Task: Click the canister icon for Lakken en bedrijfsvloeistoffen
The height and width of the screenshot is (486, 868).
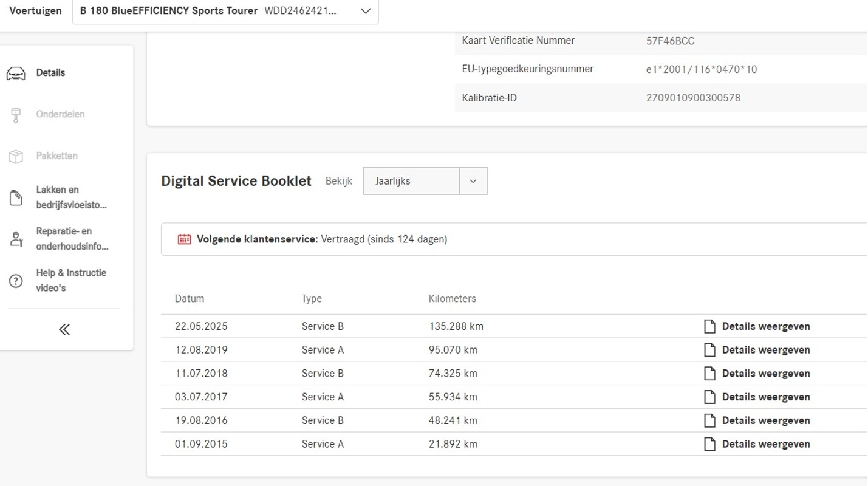Action: coord(16,197)
